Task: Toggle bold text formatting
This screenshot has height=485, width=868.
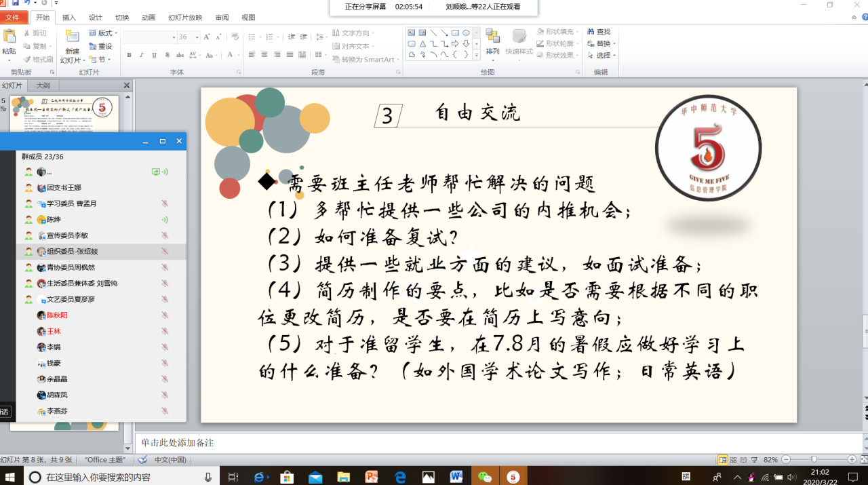Action: click(129, 55)
